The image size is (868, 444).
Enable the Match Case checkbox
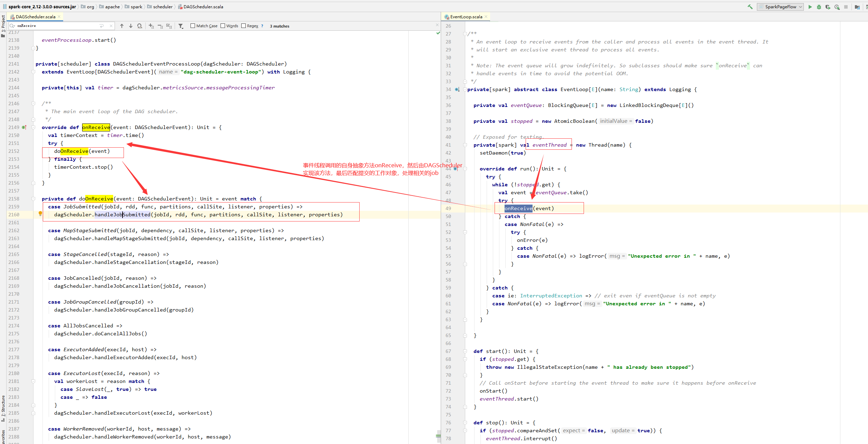coord(193,26)
